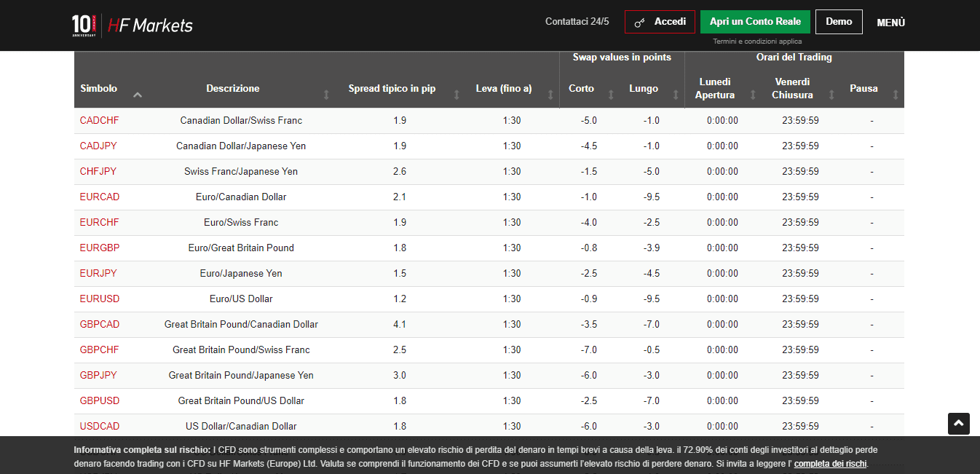This screenshot has height=474, width=980.
Task: Open the MENÙ dropdown
Action: click(x=890, y=22)
